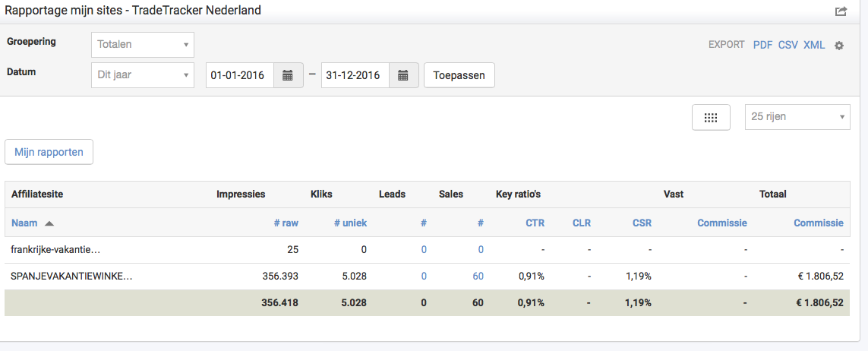Open Mijn rapporten button

click(x=49, y=152)
